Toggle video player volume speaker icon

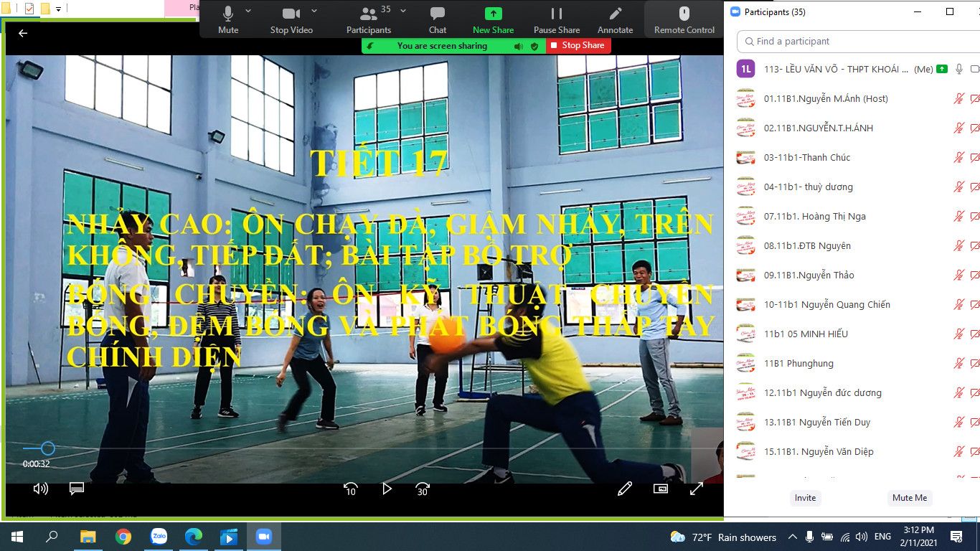pyautogui.click(x=41, y=489)
